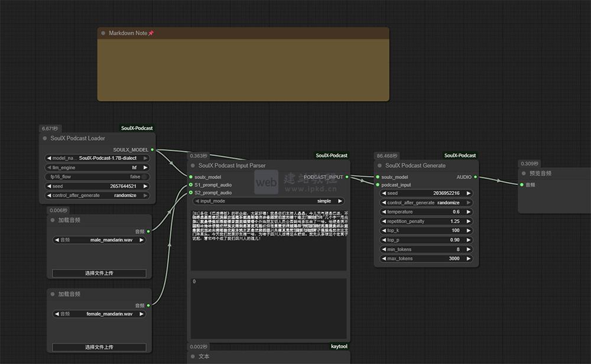The width and height of the screenshot is (591, 364).
Task: Collapse the SoulX Podcast Input Parser node dot
Action: [193, 166]
